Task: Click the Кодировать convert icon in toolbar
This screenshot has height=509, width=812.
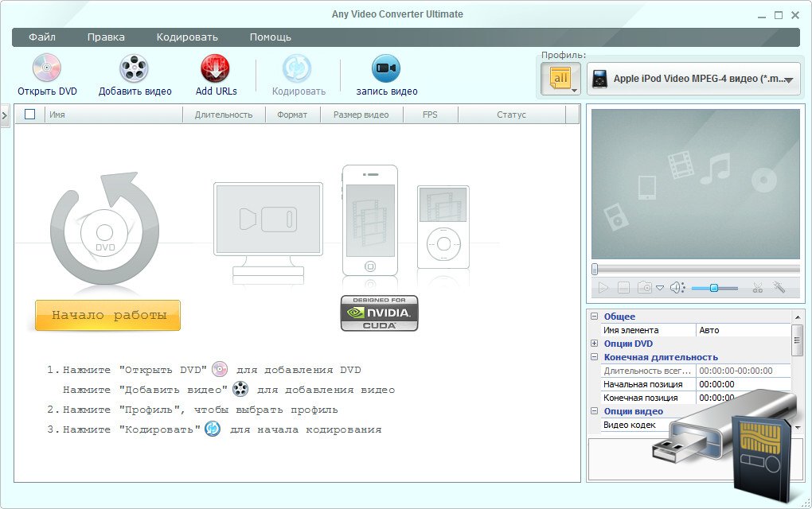Action: (x=297, y=68)
